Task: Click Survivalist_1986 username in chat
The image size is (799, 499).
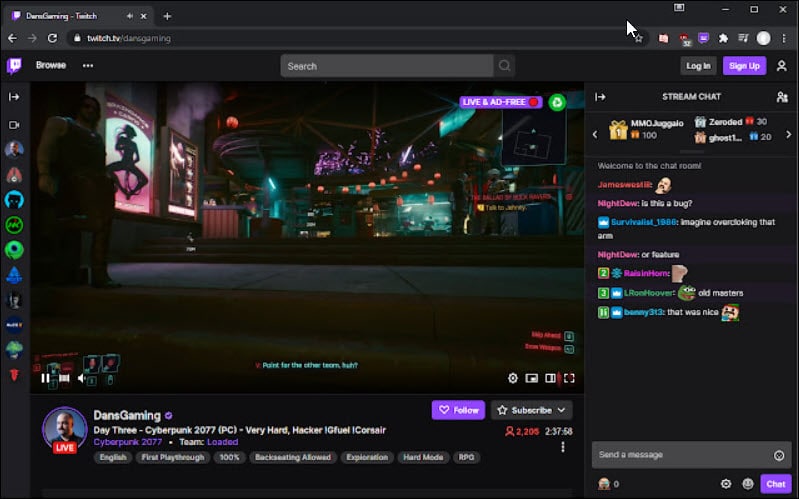Action: point(644,222)
